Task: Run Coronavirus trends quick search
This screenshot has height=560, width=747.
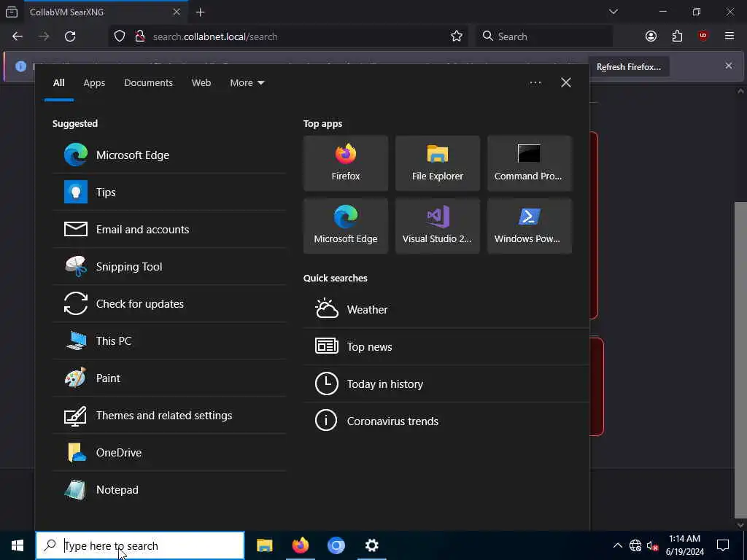Action: click(446, 421)
